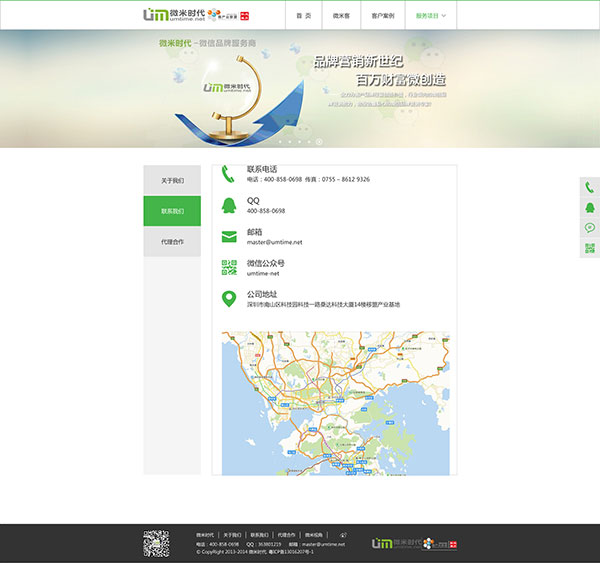The height and width of the screenshot is (563, 600).
Task: Expand the 服务项目 dropdown menu
Action: pos(431,16)
